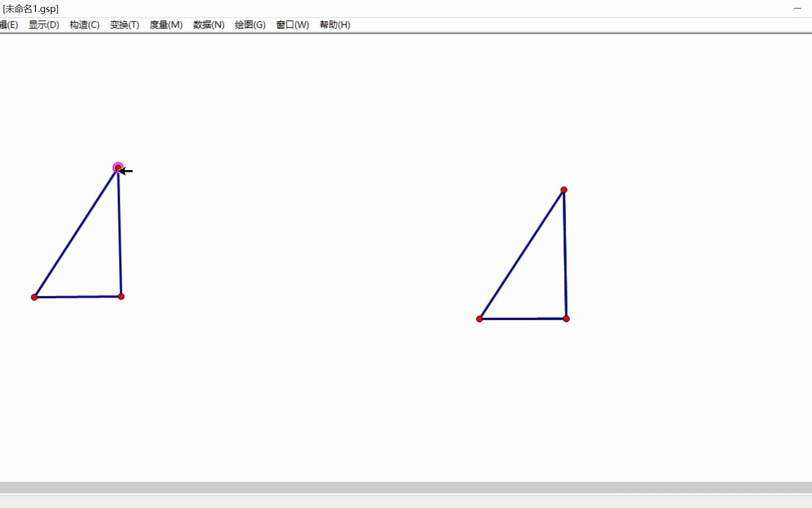
Task: Select the base segment of the left triangle
Action: tap(77, 296)
